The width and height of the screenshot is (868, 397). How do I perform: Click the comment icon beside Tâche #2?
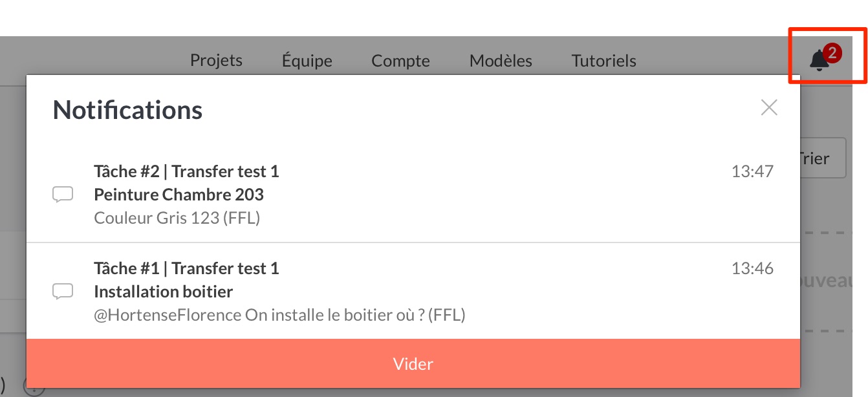[x=63, y=195]
